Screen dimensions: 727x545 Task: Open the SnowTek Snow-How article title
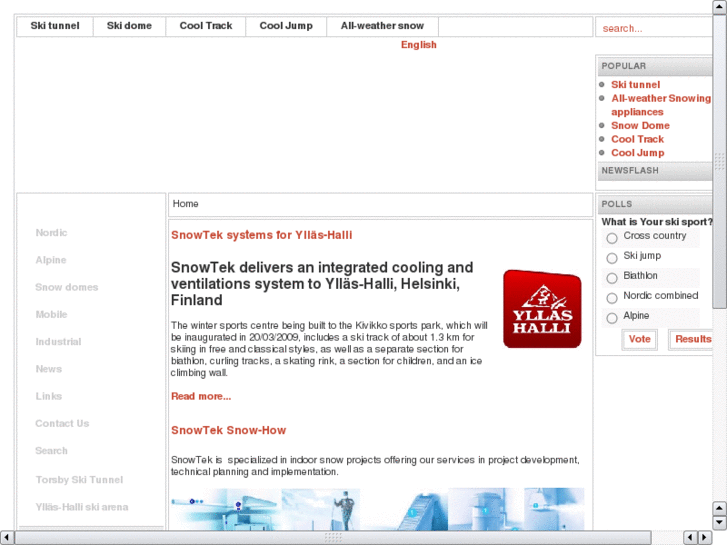[229, 430]
